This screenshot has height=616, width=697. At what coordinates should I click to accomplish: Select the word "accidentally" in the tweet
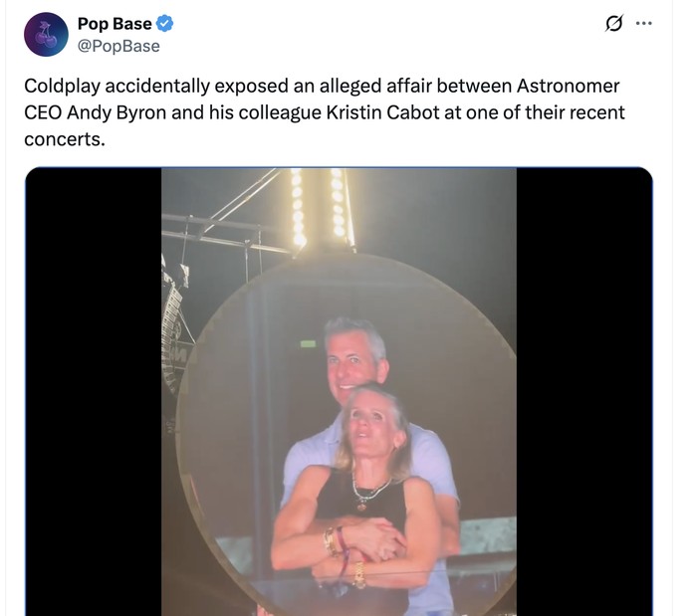pos(161,86)
